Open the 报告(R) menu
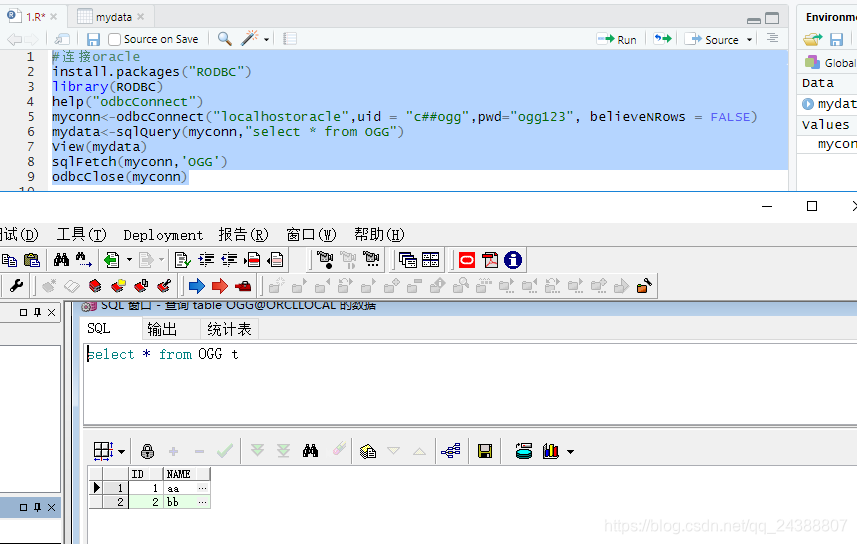Viewport: 857px width, 544px height. tap(243, 235)
